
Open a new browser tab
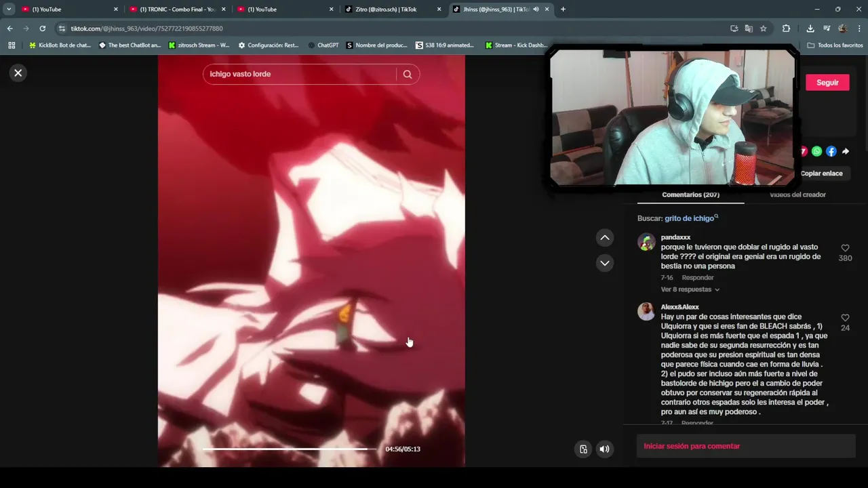point(563,9)
